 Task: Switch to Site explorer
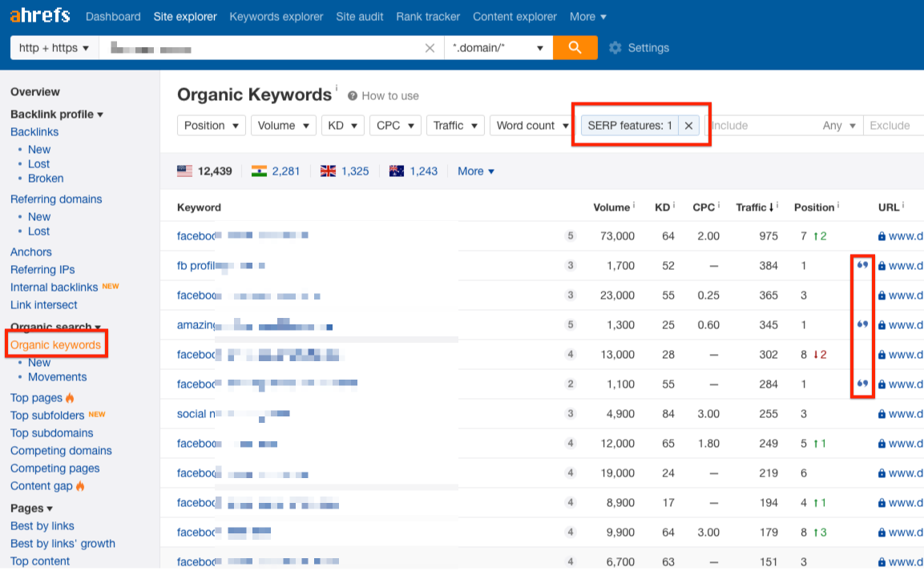(x=185, y=17)
